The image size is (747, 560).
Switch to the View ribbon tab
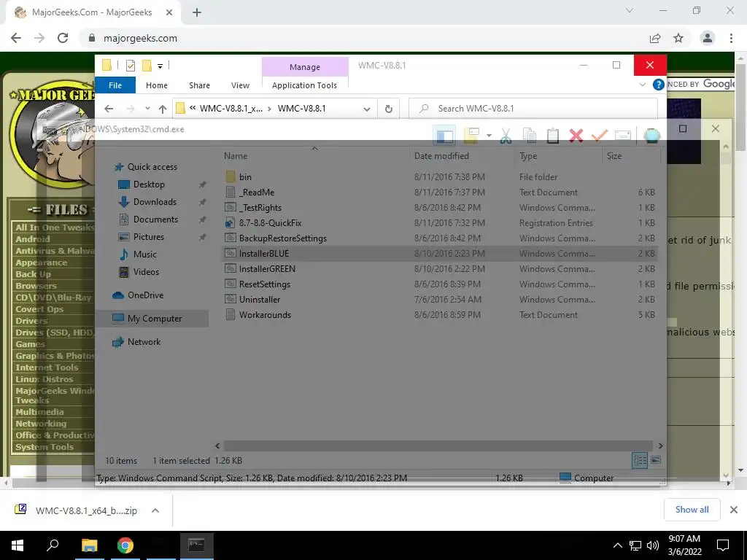coord(240,85)
